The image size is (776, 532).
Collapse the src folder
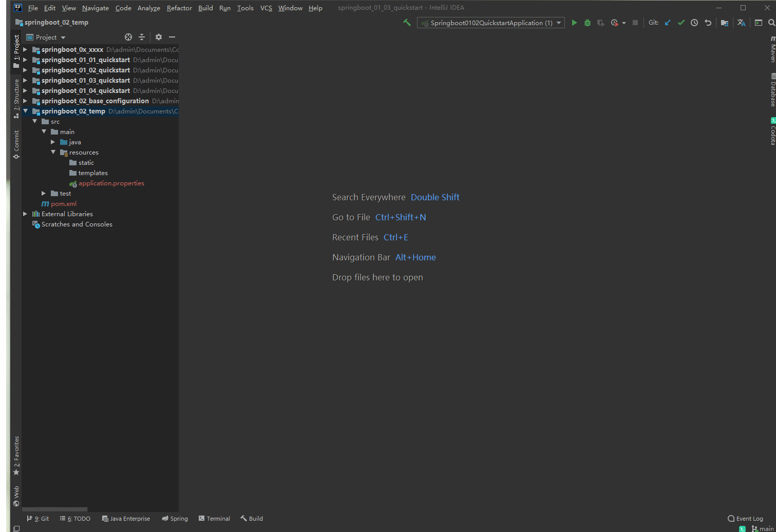click(x=34, y=122)
